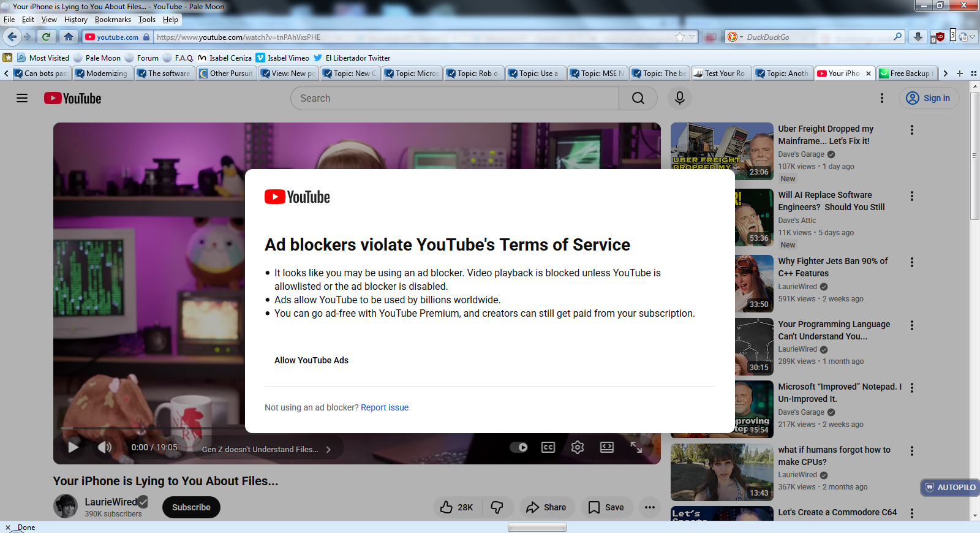The width and height of the screenshot is (980, 533).
Task: Open the 'what if humans forgot how to make CPUs?' thumbnail
Action: pos(722,472)
